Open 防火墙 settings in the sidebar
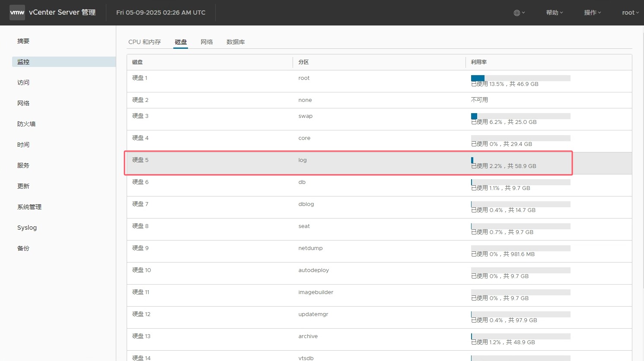The height and width of the screenshot is (361, 644). coord(26,124)
